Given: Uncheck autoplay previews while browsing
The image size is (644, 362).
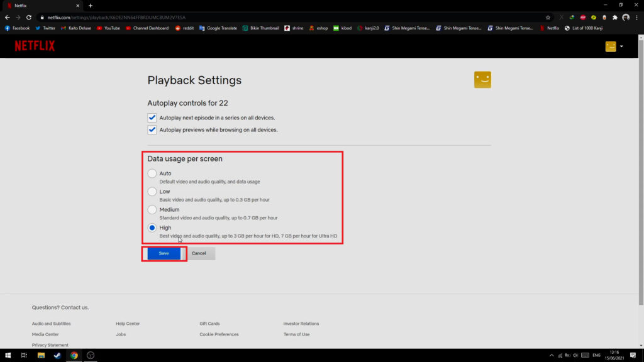Looking at the screenshot, I should tap(152, 129).
